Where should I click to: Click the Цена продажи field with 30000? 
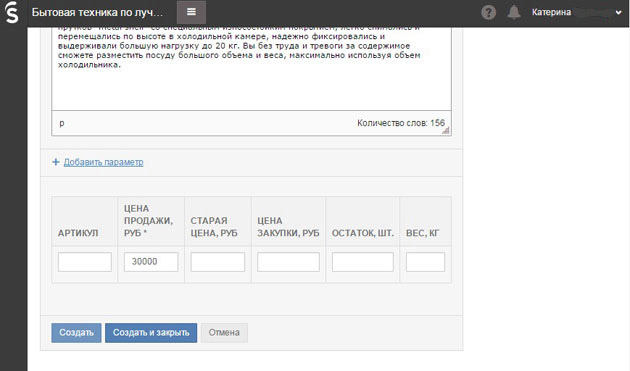click(x=151, y=262)
